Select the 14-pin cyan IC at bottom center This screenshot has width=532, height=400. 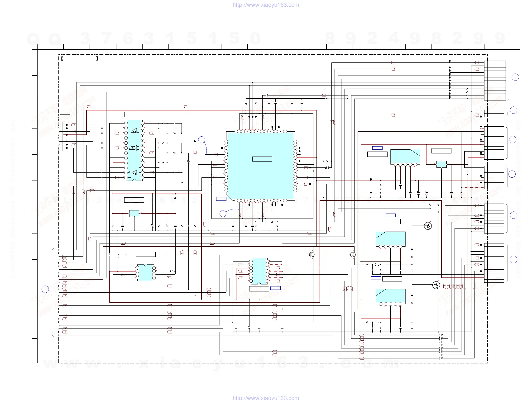259,271
